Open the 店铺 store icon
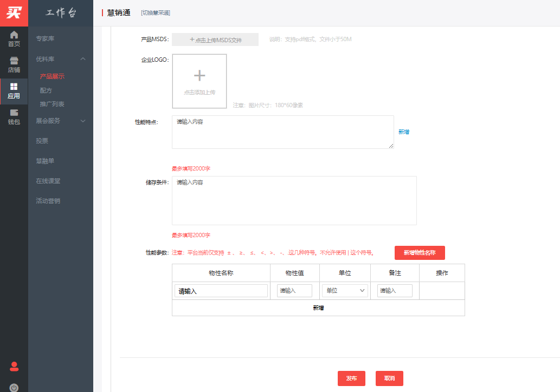Viewport: 560px width, 392px height. tap(14, 65)
